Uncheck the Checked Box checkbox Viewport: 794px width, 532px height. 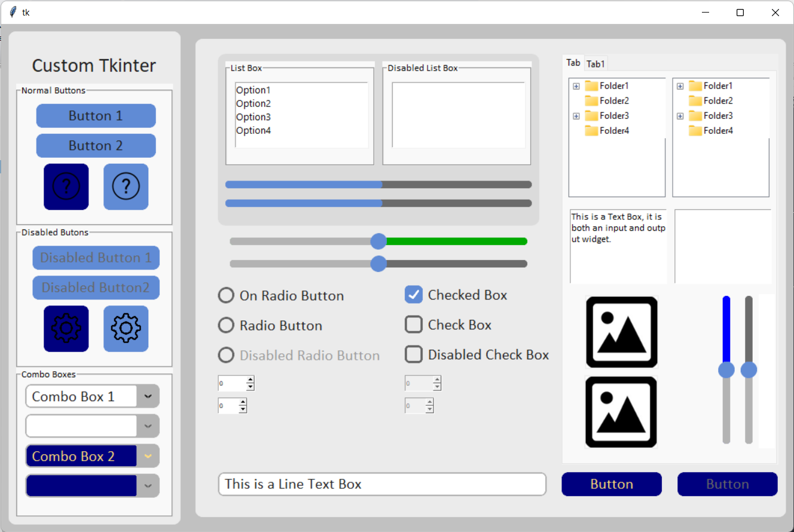coord(414,294)
